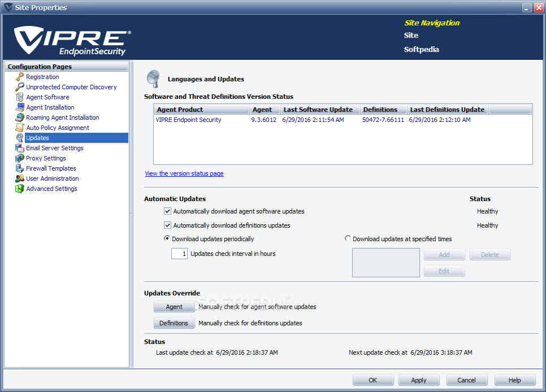Screen dimensions: 546x392
Task: Open View the version status page link
Action: click(184, 173)
